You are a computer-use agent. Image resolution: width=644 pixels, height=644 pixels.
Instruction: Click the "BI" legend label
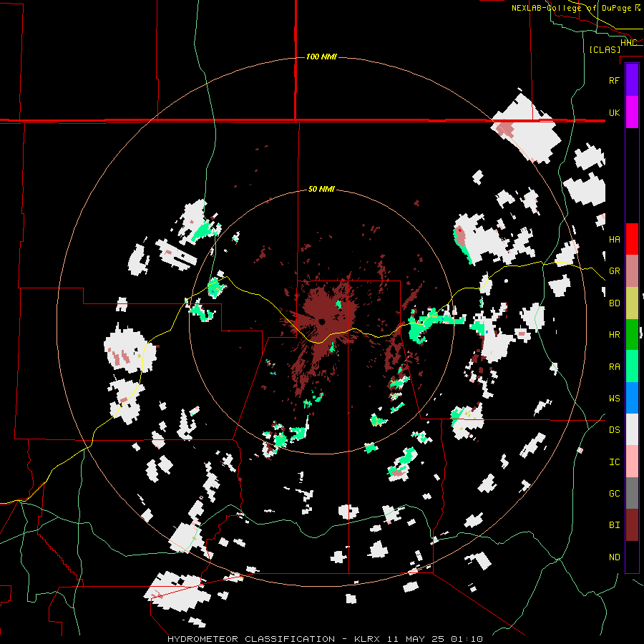coord(614,525)
